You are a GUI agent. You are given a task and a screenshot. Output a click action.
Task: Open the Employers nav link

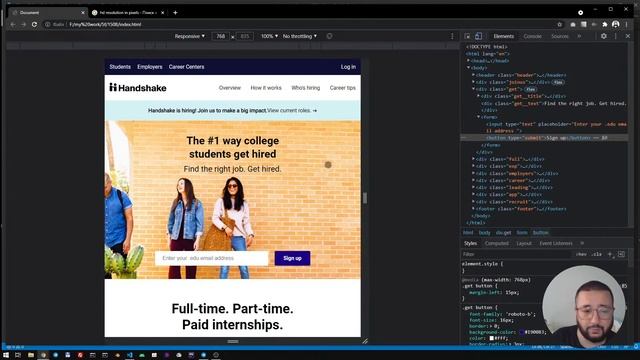pos(149,67)
